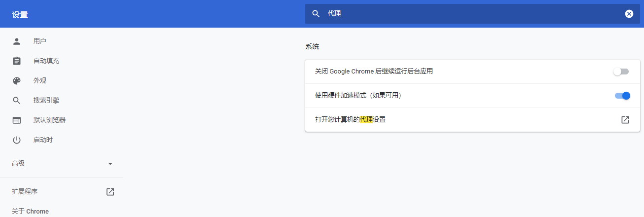This screenshot has width=644, height=217.
Task: Click the clipboard icon beside 自动填充
Action: (17, 61)
